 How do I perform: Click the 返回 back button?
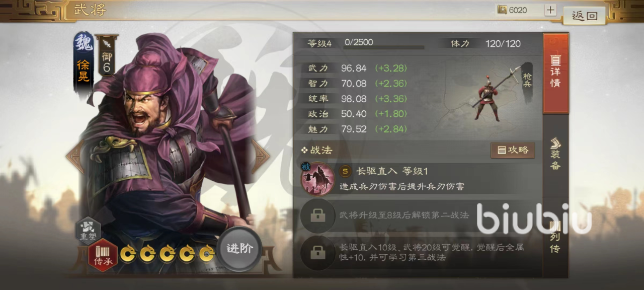click(x=584, y=16)
